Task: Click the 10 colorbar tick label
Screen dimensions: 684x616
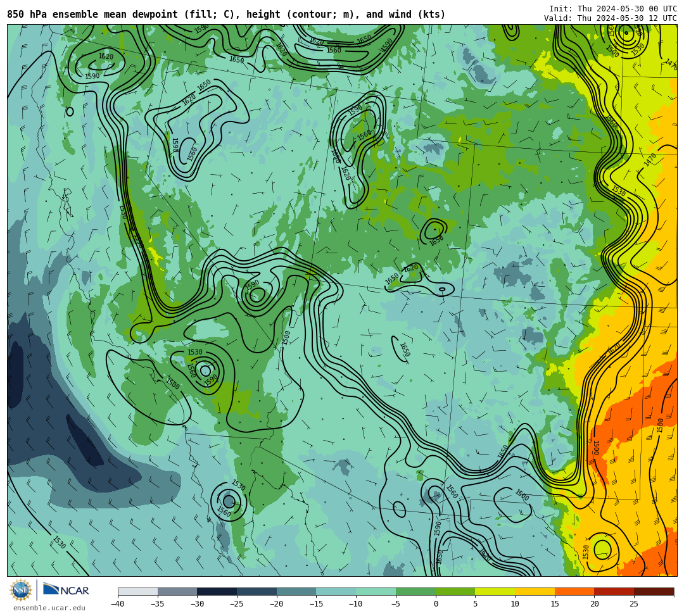Action: point(515,604)
